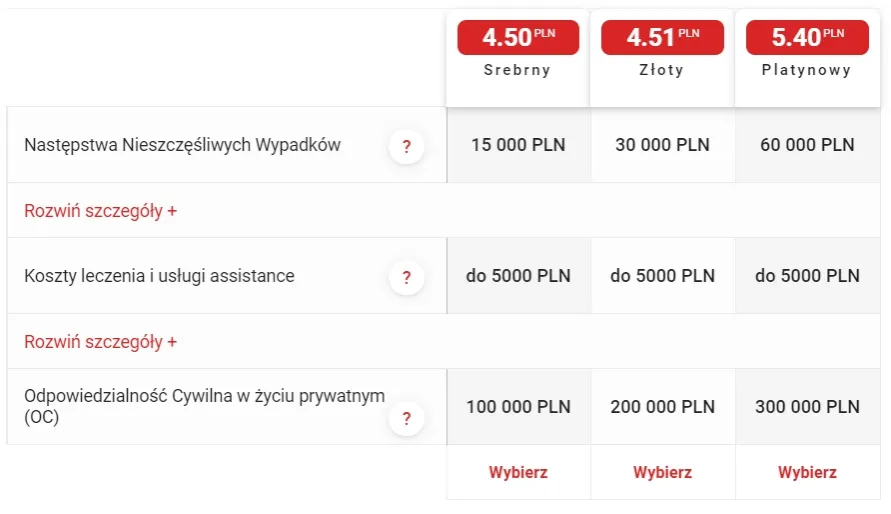Select the Platynowy 5.40 PLN price badge
The image size is (891, 514).
tap(807, 38)
